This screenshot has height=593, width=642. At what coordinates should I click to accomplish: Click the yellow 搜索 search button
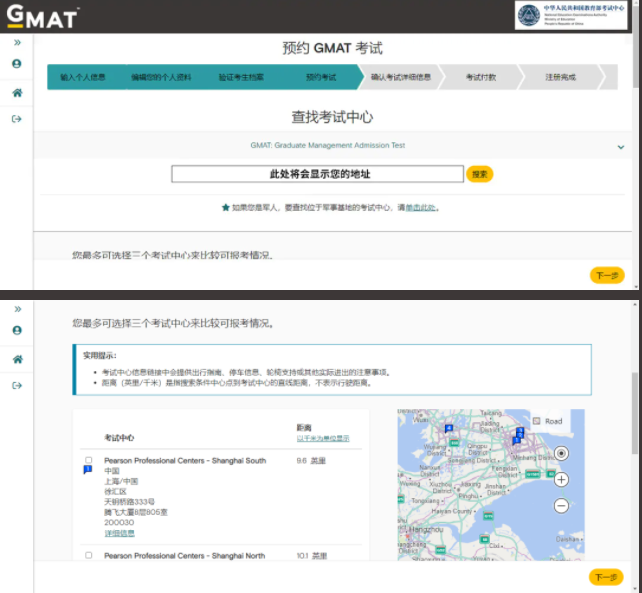click(x=479, y=174)
